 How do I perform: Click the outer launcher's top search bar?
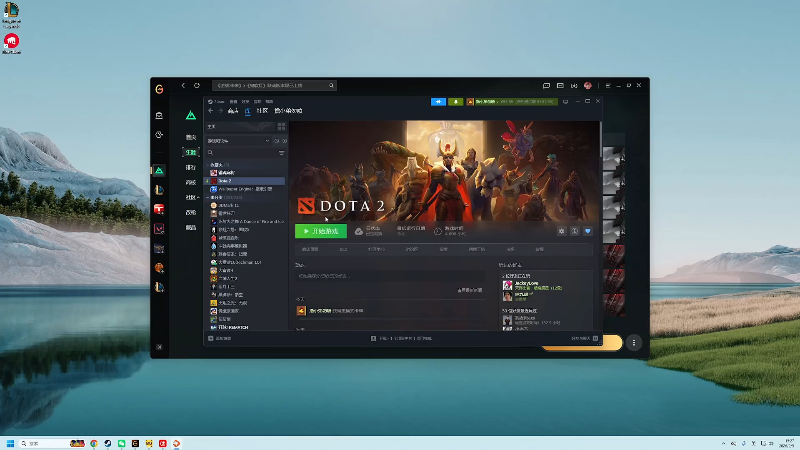pyautogui.click(x=274, y=85)
